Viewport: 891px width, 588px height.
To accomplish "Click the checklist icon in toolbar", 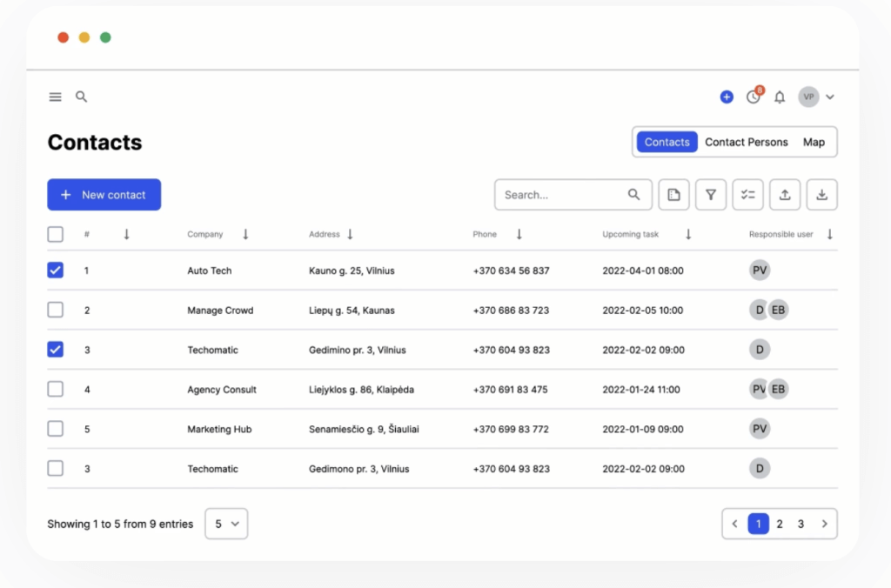I will pyautogui.click(x=747, y=195).
